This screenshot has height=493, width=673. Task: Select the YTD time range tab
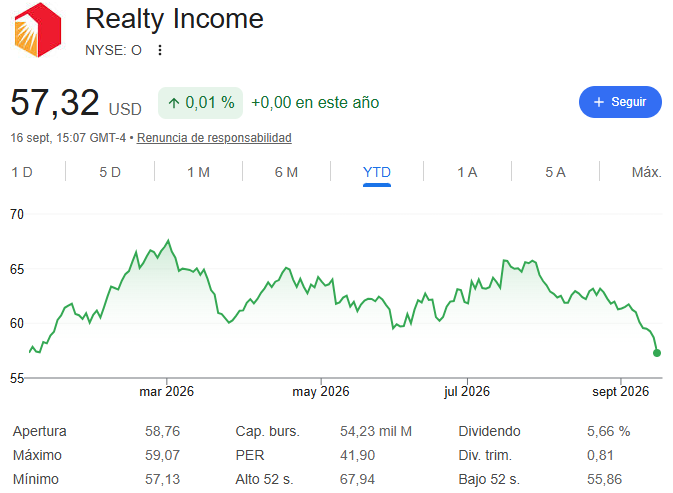(x=377, y=172)
